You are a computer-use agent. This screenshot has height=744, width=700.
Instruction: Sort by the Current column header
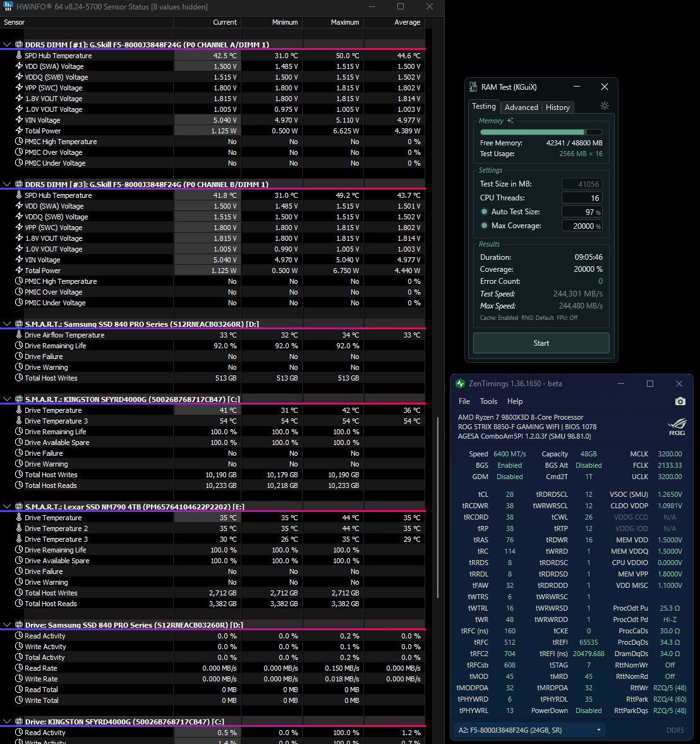(x=207, y=22)
